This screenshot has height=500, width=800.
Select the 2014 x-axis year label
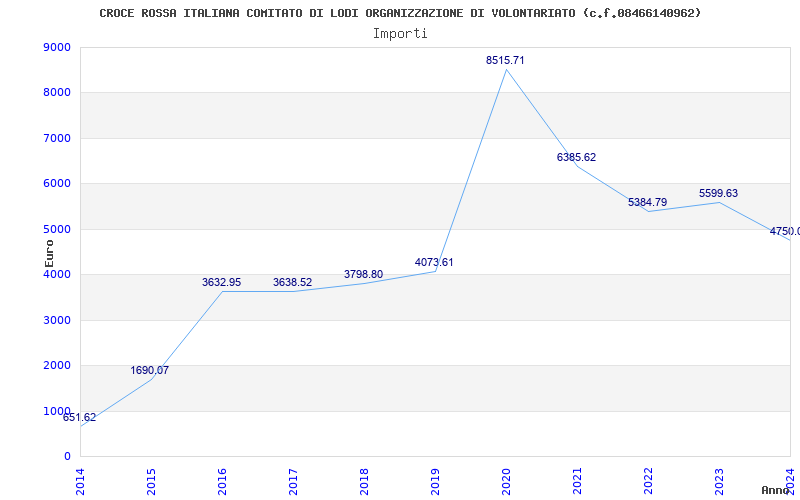click(x=80, y=482)
